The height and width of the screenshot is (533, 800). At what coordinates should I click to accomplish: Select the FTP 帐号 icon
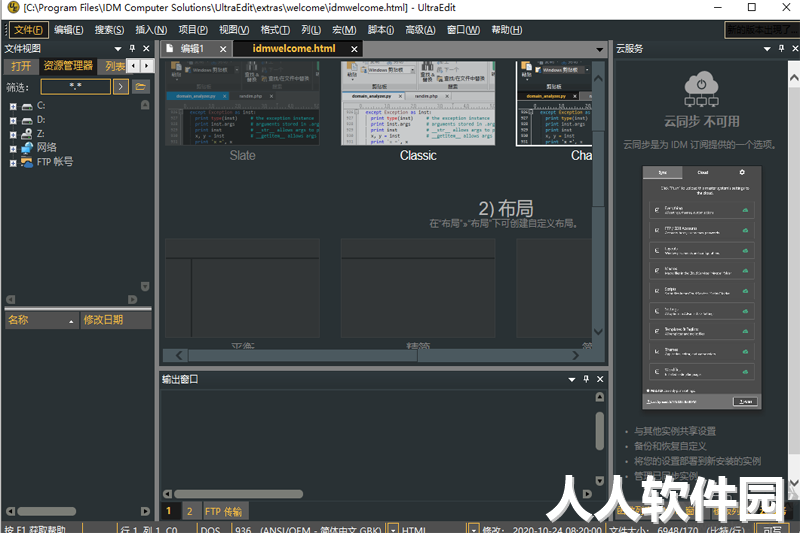tap(27, 163)
